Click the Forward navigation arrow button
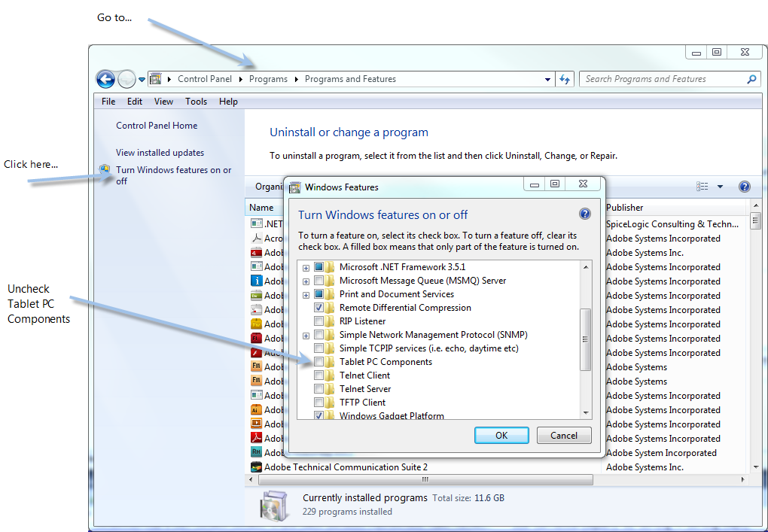The height and width of the screenshot is (532, 768). (126, 79)
